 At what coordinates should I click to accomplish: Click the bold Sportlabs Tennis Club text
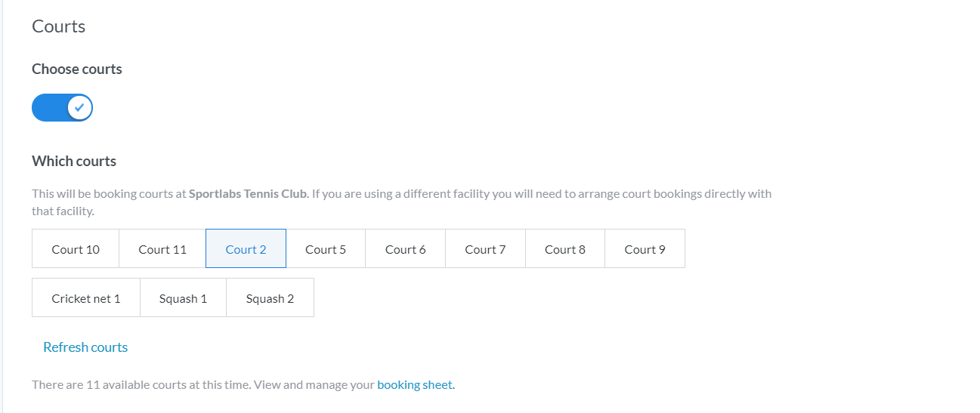(249, 194)
